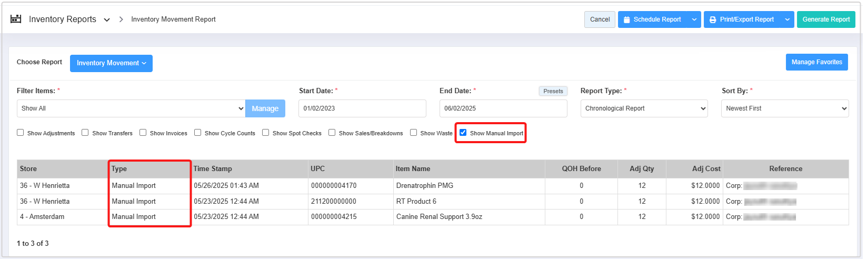Screen dimensions: 868x259
Task: Open the Report Type dropdown
Action: tap(644, 108)
